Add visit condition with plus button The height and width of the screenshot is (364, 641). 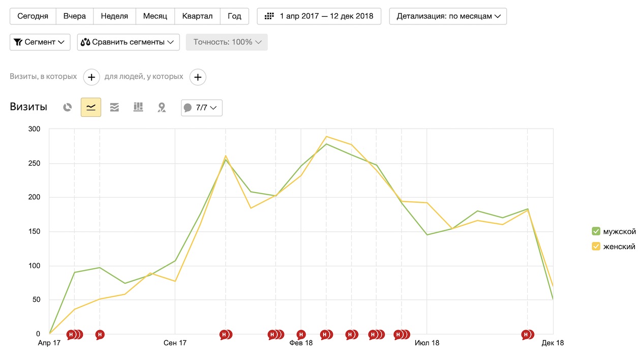pos(91,77)
